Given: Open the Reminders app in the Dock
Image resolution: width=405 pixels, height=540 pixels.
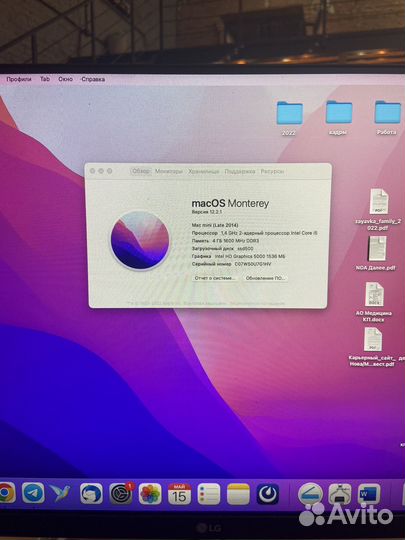Looking at the screenshot, I should pos(209,494).
